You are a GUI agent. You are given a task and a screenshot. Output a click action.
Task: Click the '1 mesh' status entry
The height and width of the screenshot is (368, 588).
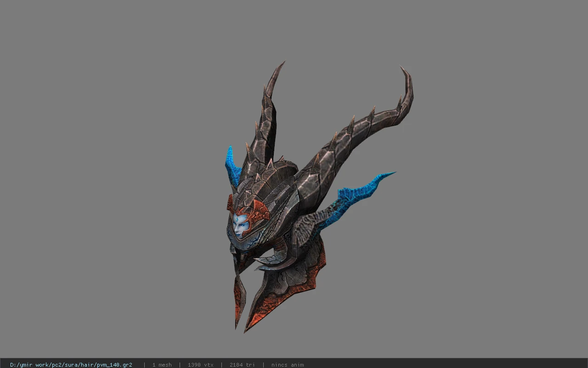click(x=162, y=365)
